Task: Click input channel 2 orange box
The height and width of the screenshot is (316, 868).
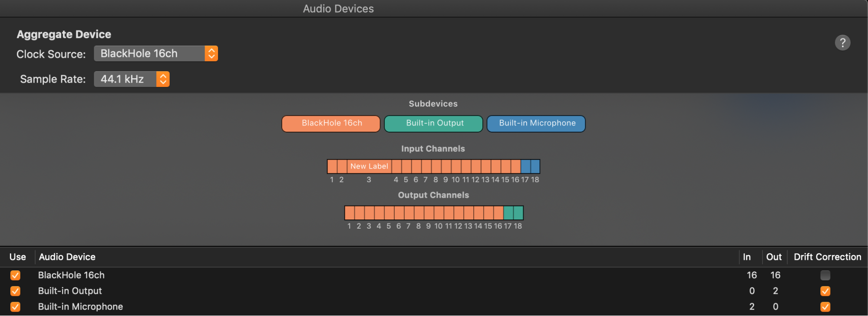Action: pos(342,166)
